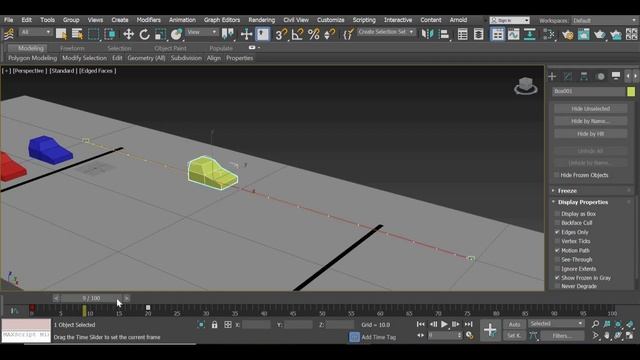
Task: Uncheck the Motion Path checkbox
Action: [x=557, y=251]
